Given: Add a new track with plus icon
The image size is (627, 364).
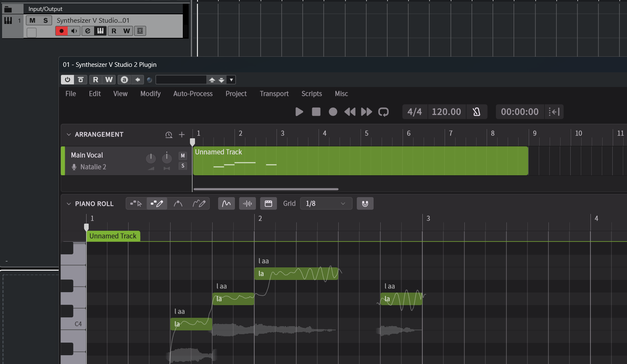Looking at the screenshot, I should 182,135.
